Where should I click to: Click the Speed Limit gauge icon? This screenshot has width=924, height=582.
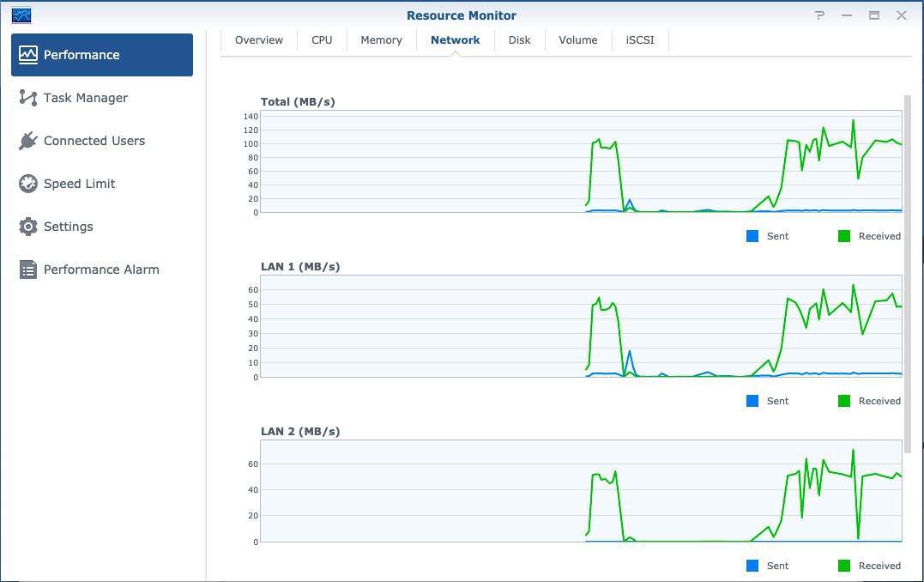pos(27,184)
